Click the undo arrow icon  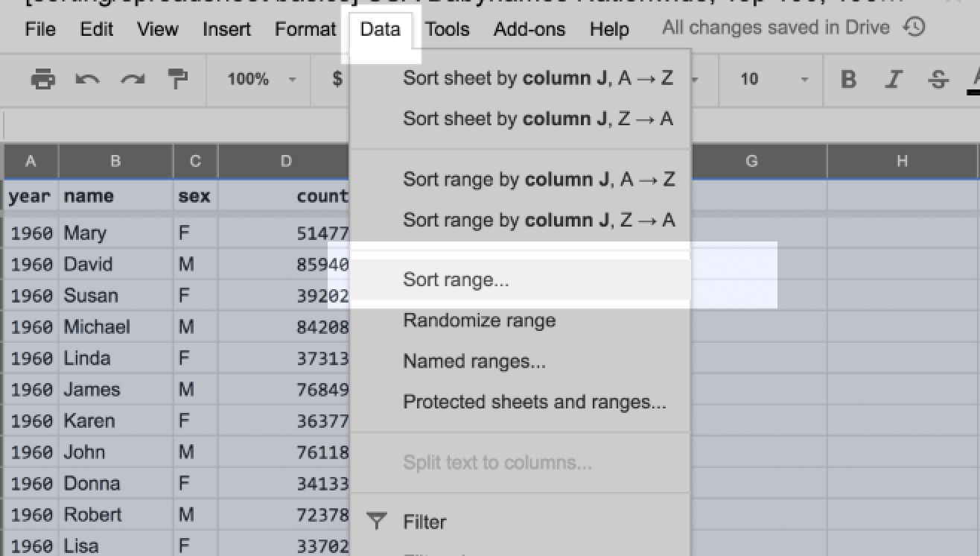tap(88, 78)
